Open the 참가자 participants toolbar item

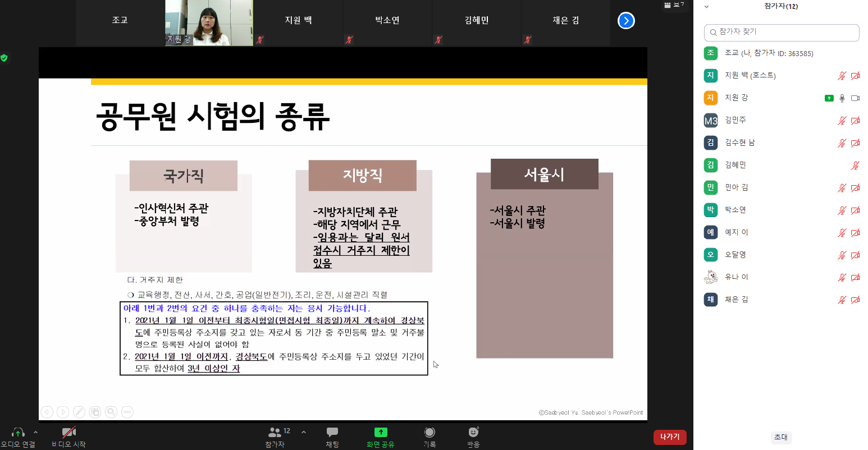(275, 433)
